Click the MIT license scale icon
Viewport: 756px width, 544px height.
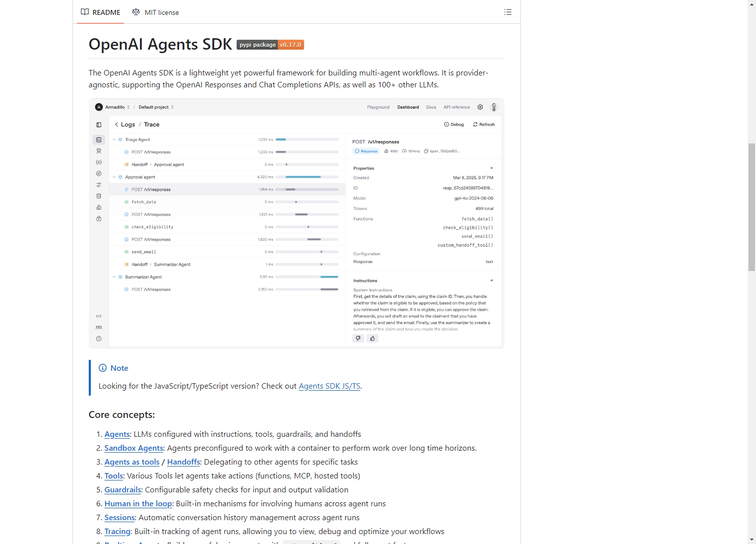pyautogui.click(x=136, y=12)
